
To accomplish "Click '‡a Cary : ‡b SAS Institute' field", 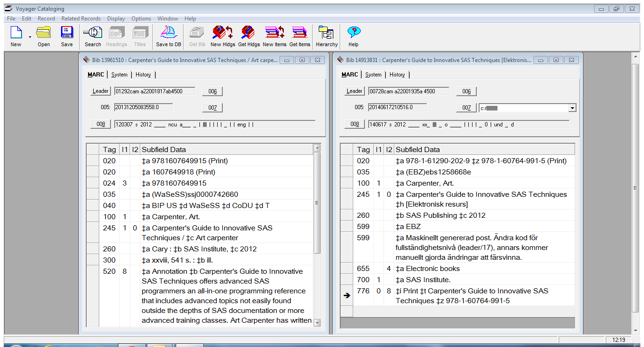I will [228, 249].
